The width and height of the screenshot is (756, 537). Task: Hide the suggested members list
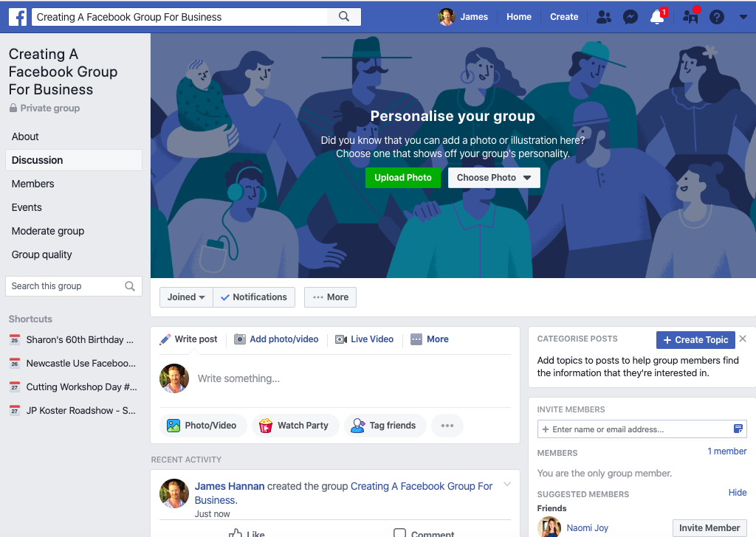(738, 492)
